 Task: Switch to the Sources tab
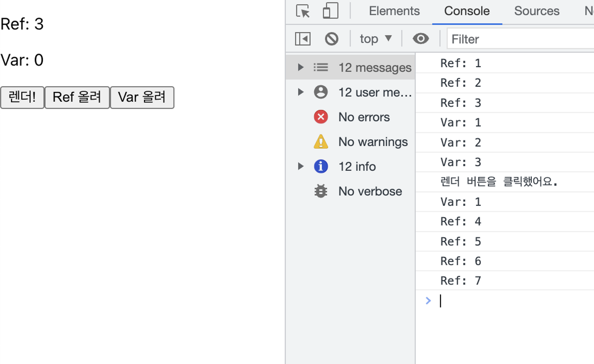(x=536, y=11)
